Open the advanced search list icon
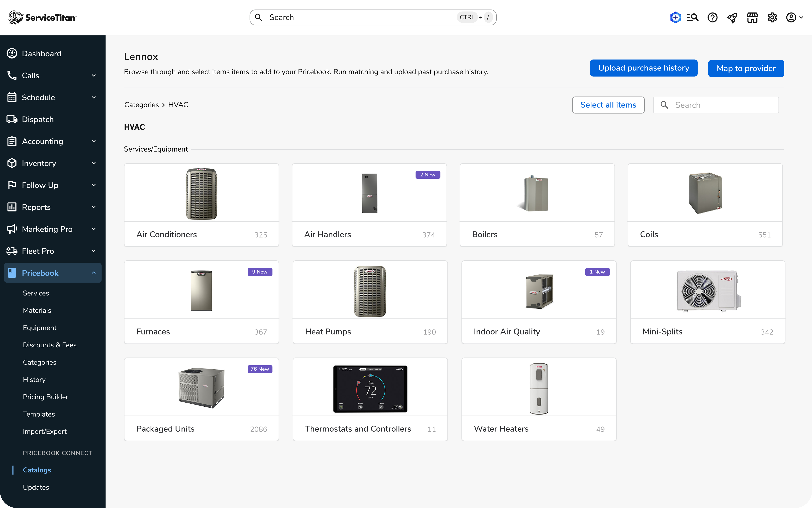The height and width of the screenshot is (508, 812). pyautogui.click(x=692, y=18)
